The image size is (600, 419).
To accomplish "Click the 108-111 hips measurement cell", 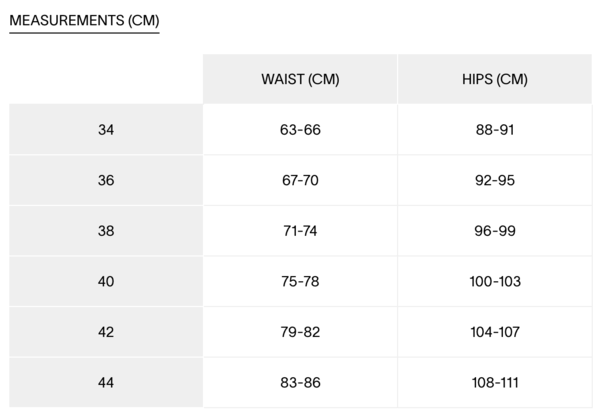I will pyautogui.click(x=495, y=383).
